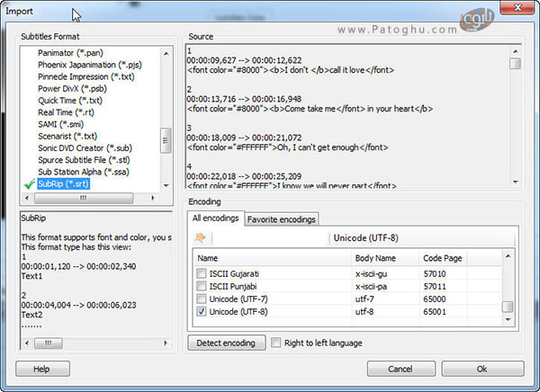This screenshot has width=540, height=392.
Task: Click left arrow of SubRip description scrollbar
Action: coord(27,343)
